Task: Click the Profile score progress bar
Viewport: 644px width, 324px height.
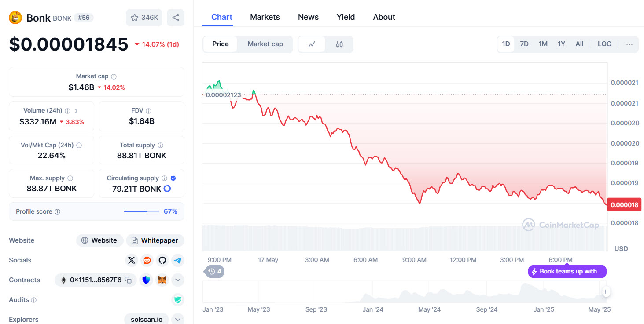Action: tap(142, 211)
